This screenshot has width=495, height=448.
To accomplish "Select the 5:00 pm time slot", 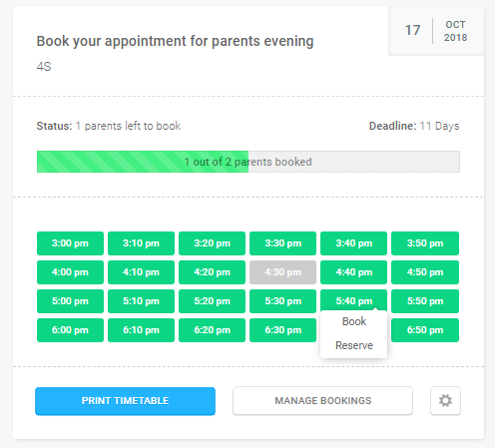I will pyautogui.click(x=70, y=301).
